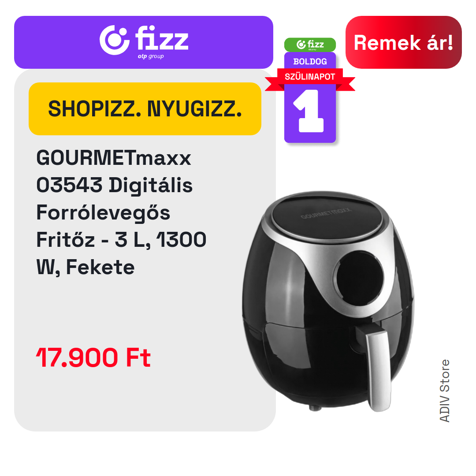Select the small green fizz badge logo
The image size is (476, 476).
click(310, 45)
